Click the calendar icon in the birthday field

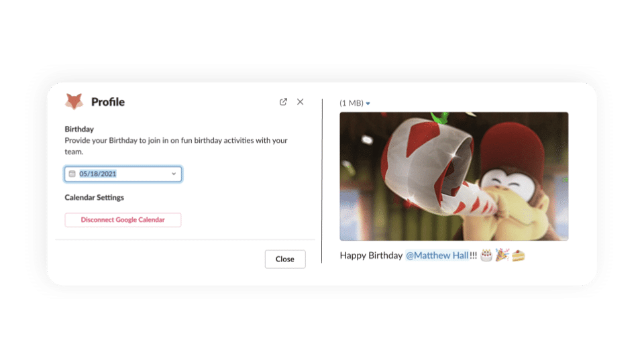pos(72,174)
